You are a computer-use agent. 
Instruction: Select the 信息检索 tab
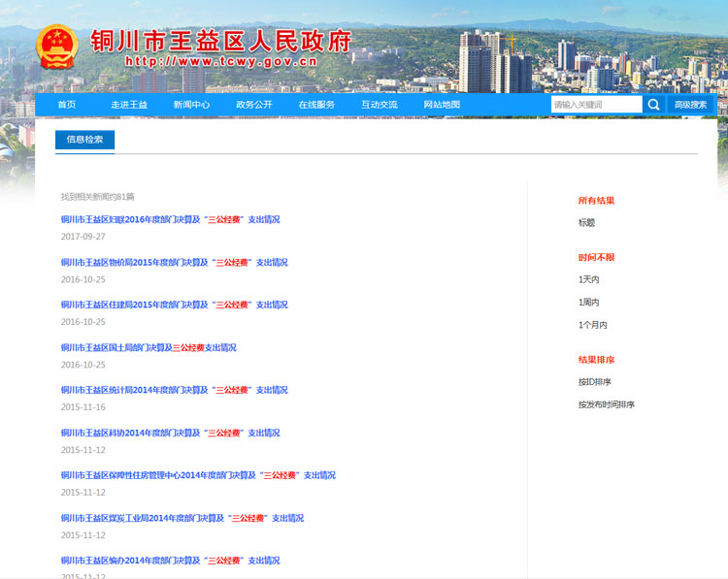[84, 140]
